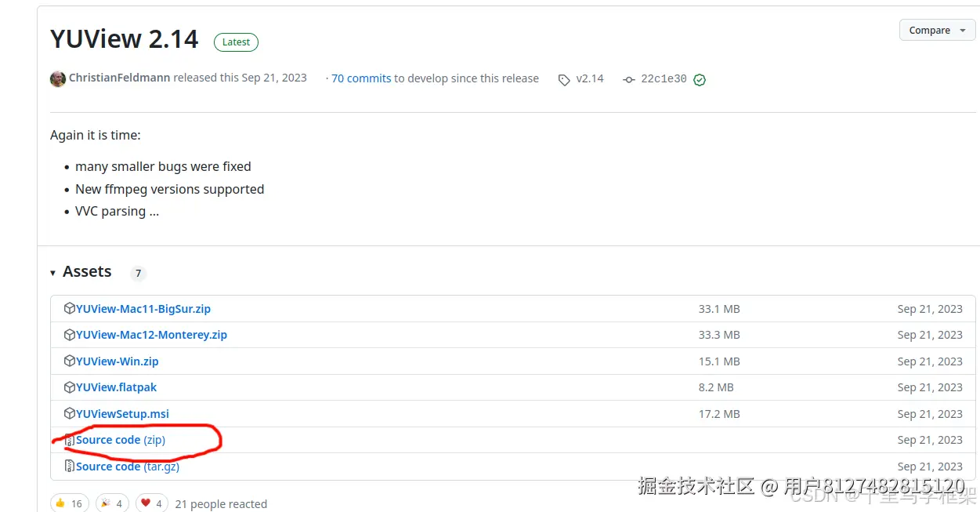Click the Assets heading
980x512 pixels.
pyautogui.click(x=87, y=272)
